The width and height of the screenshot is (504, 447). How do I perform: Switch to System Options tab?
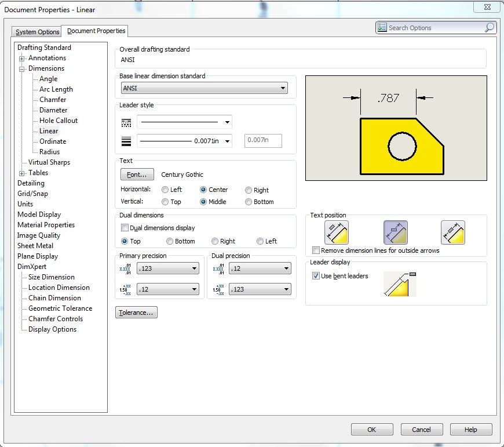(37, 32)
